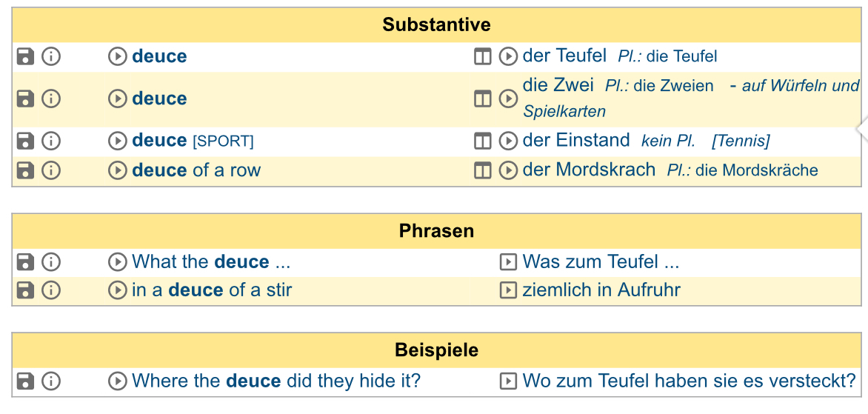Click the 'Phrasen' section header
Screen dimensions: 868x414
click(x=436, y=231)
